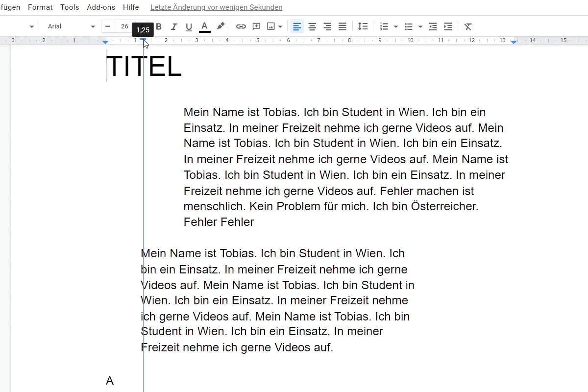
Task: Click the word 'Österreicher' in first paragraph
Action: pos(443,206)
